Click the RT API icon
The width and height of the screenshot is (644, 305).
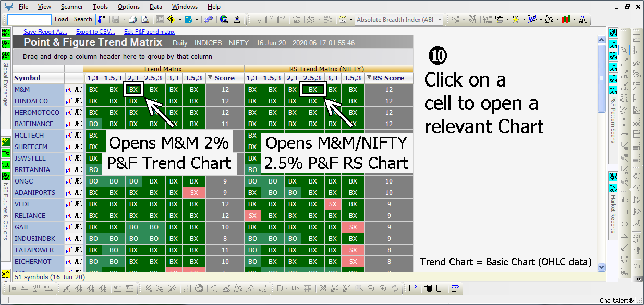click(583, 19)
